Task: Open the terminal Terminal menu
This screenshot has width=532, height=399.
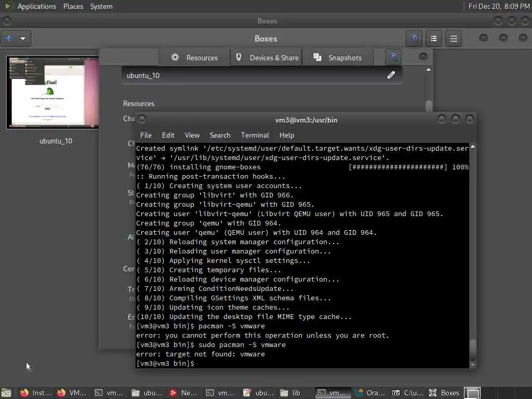Action: (x=255, y=135)
